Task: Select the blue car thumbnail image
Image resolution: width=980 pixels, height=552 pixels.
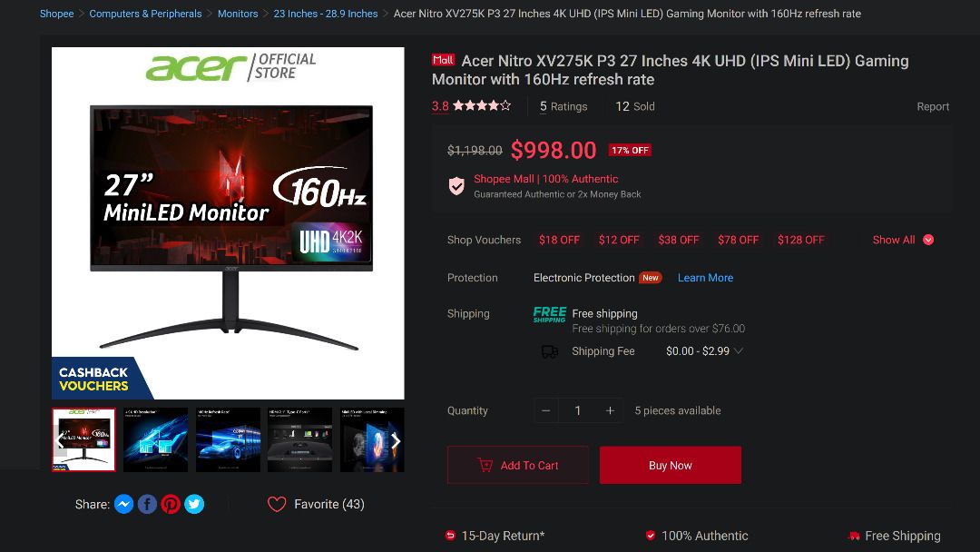Action: coord(228,440)
